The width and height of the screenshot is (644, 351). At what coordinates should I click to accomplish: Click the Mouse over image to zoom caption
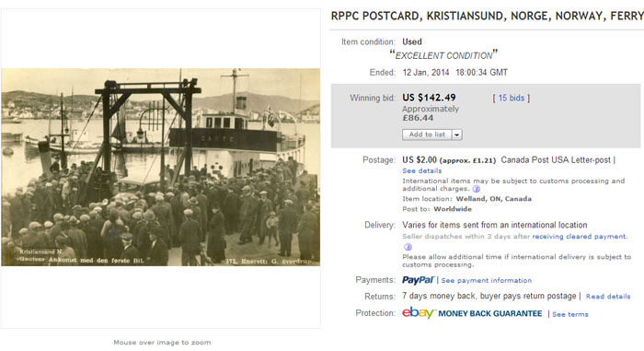[162, 343]
